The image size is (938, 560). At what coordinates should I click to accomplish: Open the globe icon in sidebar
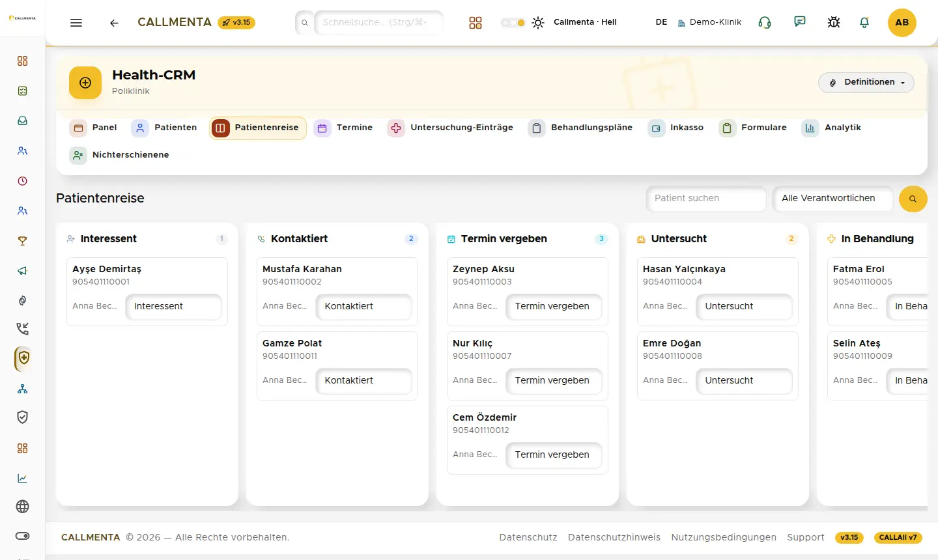[x=23, y=507]
